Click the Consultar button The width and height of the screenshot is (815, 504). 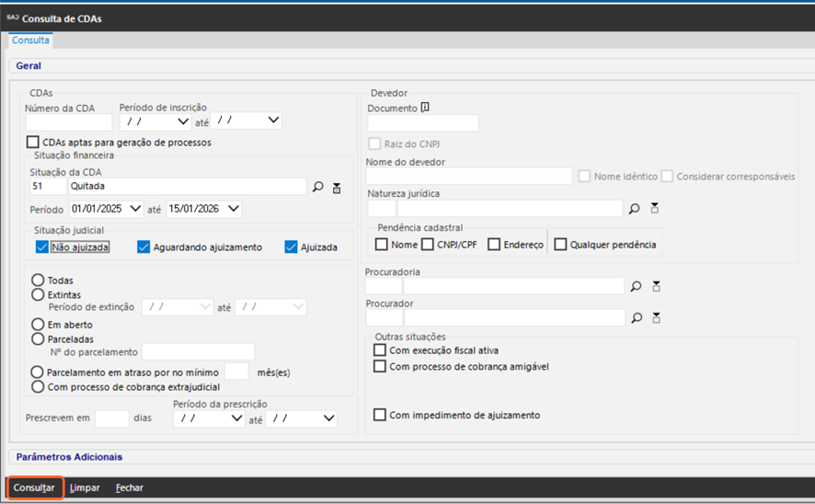[34, 487]
